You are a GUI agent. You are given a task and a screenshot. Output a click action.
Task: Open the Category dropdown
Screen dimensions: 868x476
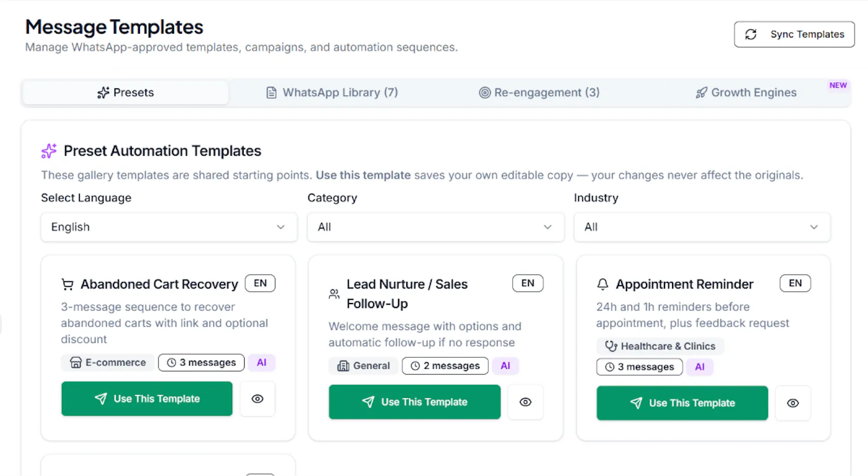click(436, 227)
